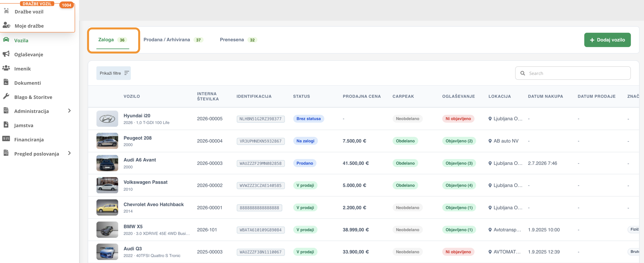Click the Administracija document icon
Viewport: 644px width, 263px height.
pyautogui.click(x=6, y=111)
